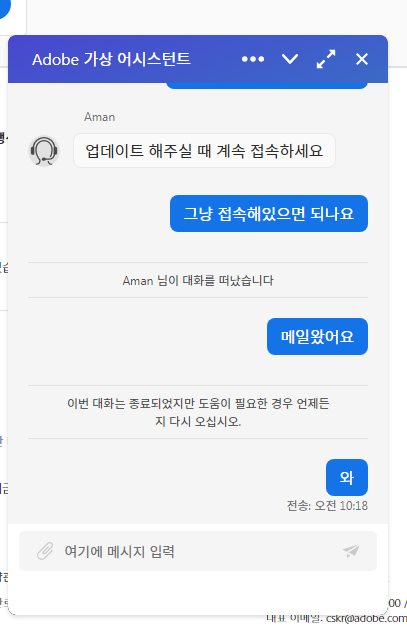The width and height of the screenshot is (407, 627).
Task: Open the cskr@adobe.com email link
Action: pyautogui.click(x=366, y=619)
